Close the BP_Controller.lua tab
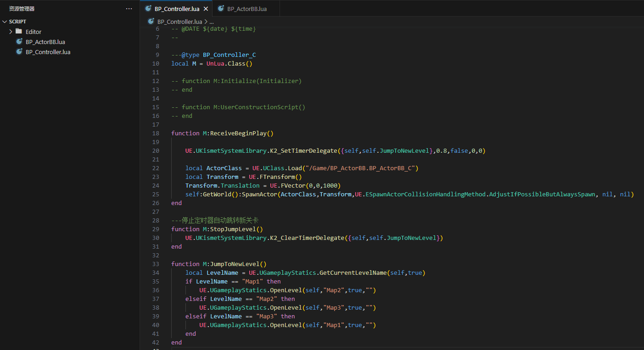Screen dimensions: 644x350 [206, 8]
